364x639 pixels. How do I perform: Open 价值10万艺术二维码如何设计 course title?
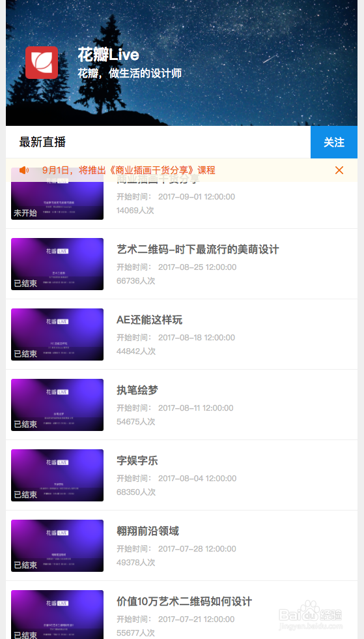(x=184, y=601)
